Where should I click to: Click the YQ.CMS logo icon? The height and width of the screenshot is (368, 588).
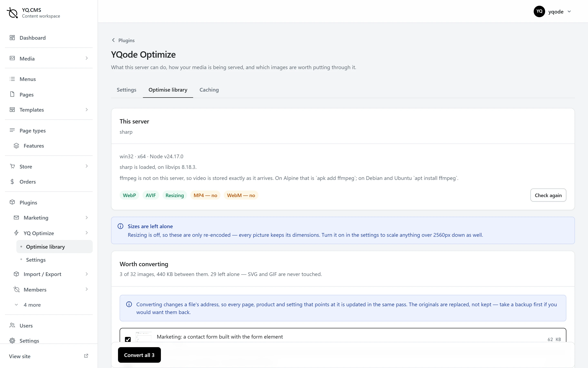pyautogui.click(x=12, y=13)
